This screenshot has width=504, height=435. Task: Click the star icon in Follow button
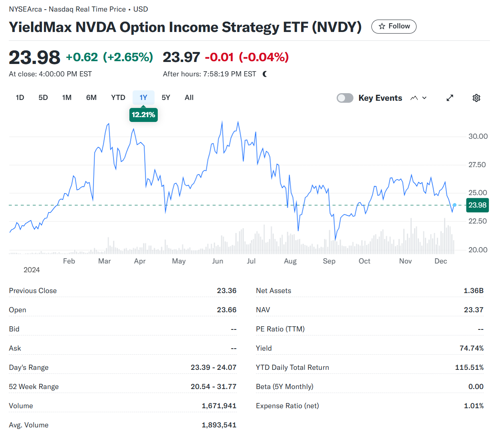(x=382, y=26)
